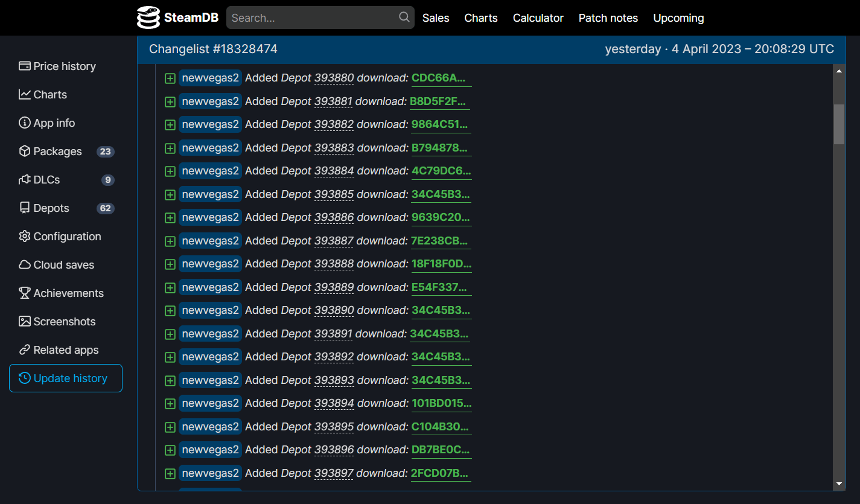Click the plus icon for Depot 393893

tap(170, 380)
